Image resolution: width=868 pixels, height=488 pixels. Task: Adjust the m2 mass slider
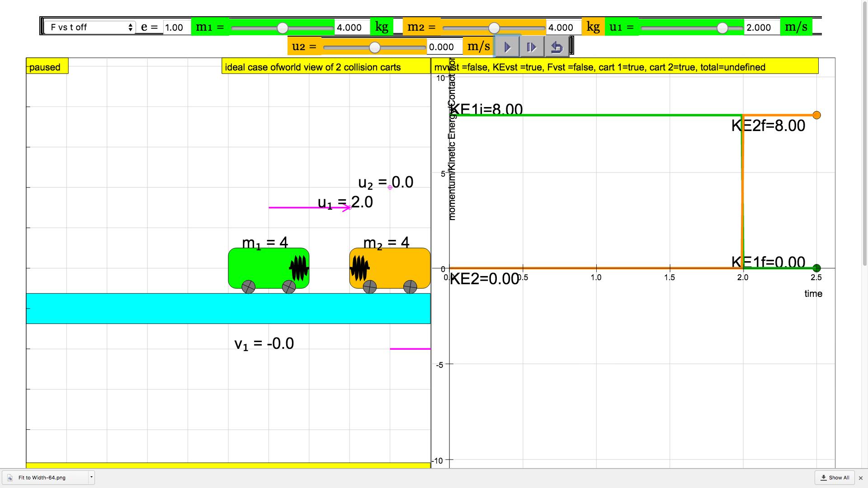[x=494, y=28]
